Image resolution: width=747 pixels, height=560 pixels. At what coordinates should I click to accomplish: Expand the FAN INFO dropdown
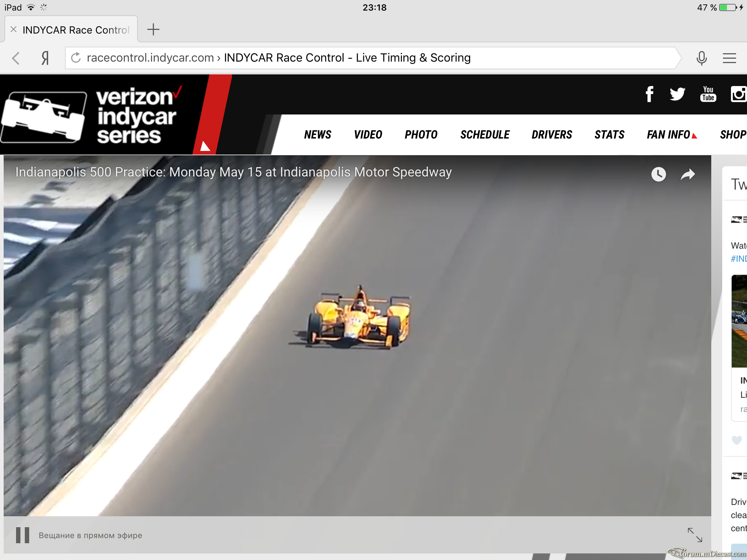672,135
